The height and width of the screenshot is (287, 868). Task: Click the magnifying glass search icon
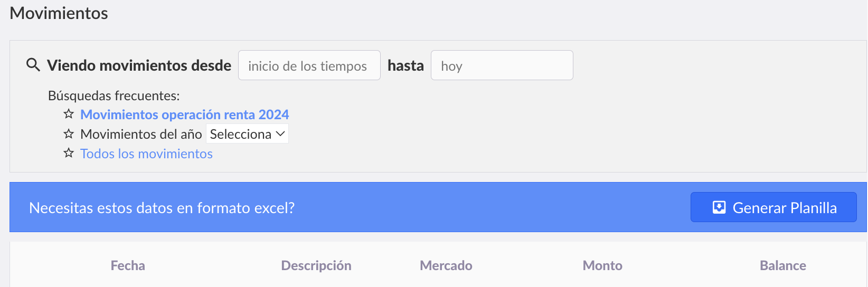[33, 65]
